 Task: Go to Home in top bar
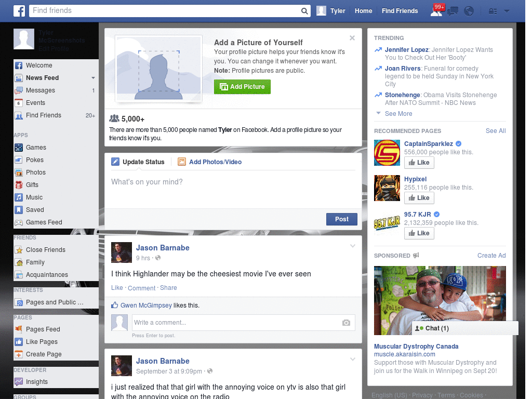(363, 11)
